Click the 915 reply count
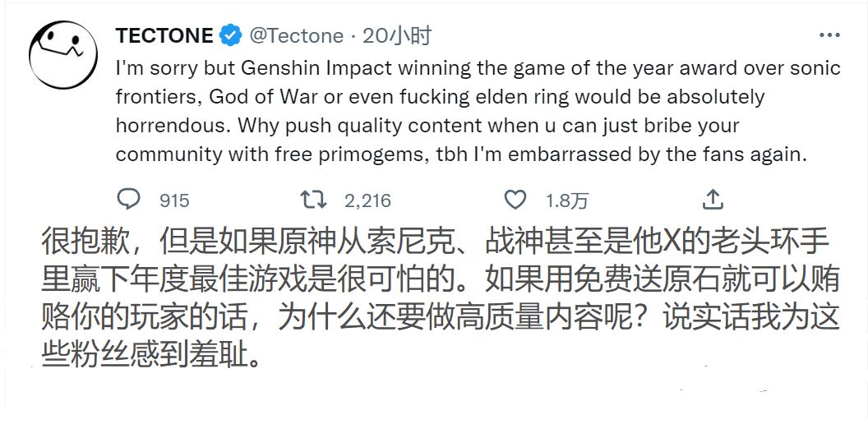Screen dimensions: 868x424 174,200
